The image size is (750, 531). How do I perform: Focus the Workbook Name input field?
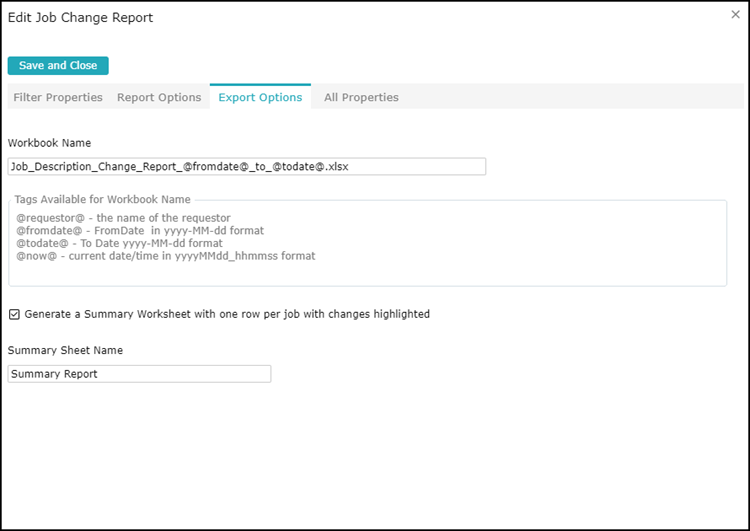247,166
